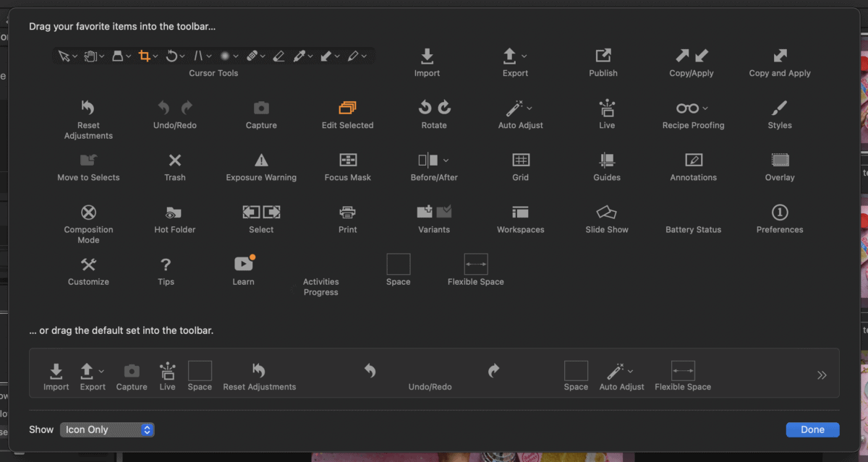Toggle the Guides item
The width and height of the screenshot is (868, 462).
pyautogui.click(x=607, y=161)
